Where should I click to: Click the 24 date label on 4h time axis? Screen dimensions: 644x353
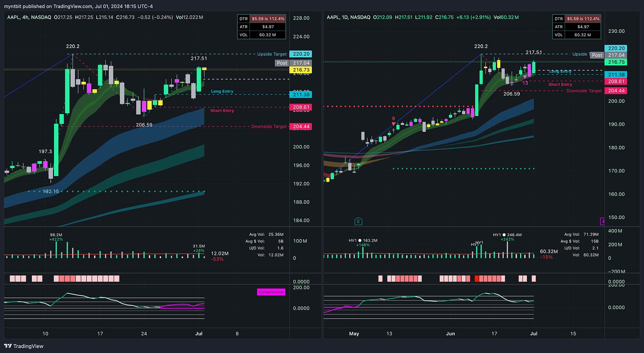point(143,334)
